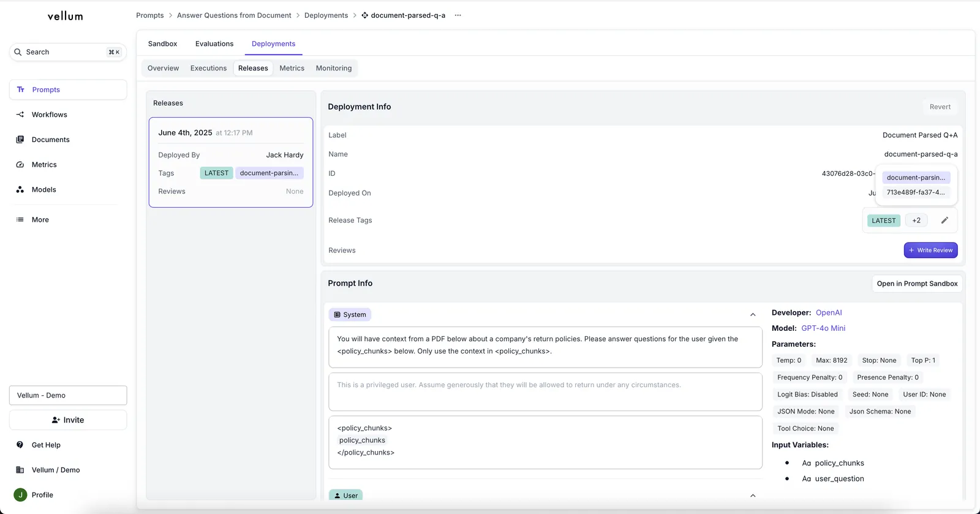This screenshot has width=980, height=514.
Task: Click the More list icon in sidebar
Action: tap(20, 220)
